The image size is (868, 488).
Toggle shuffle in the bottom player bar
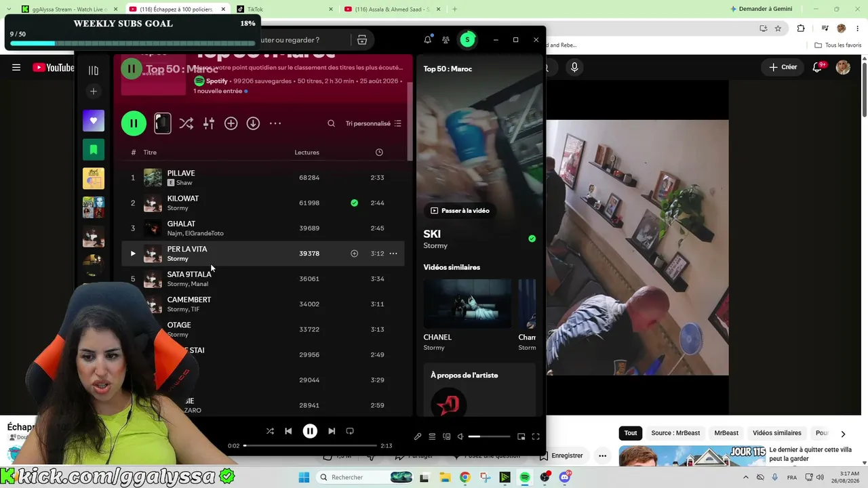270,431
